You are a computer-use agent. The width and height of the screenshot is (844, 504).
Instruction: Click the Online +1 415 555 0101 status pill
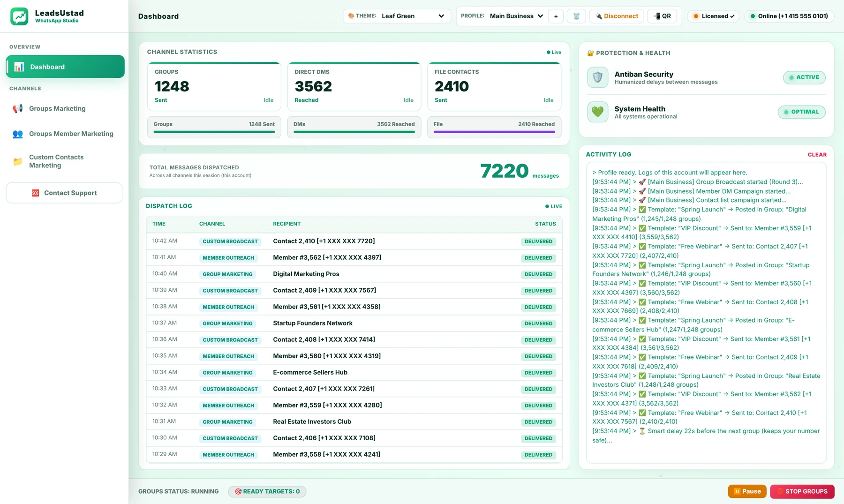(x=789, y=16)
